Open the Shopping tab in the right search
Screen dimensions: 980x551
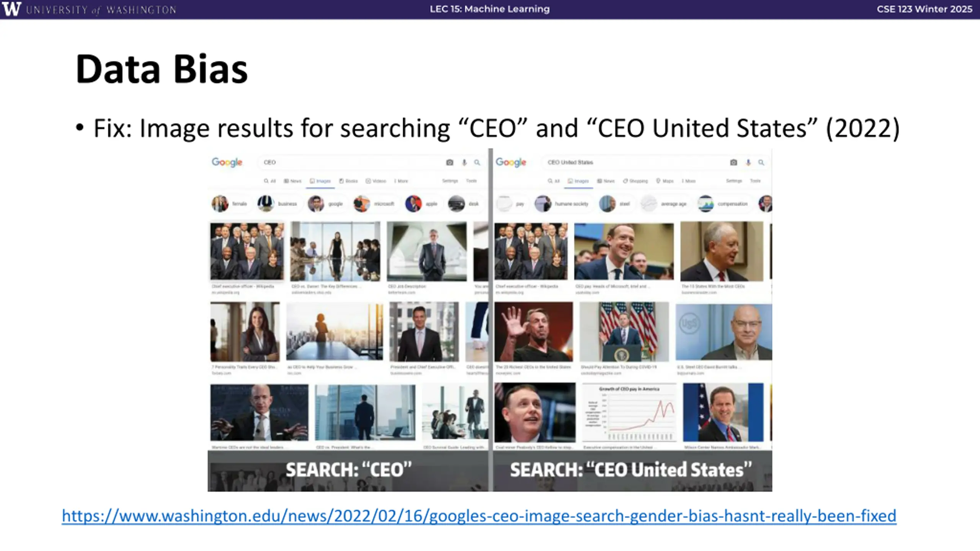[x=635, y=181]
